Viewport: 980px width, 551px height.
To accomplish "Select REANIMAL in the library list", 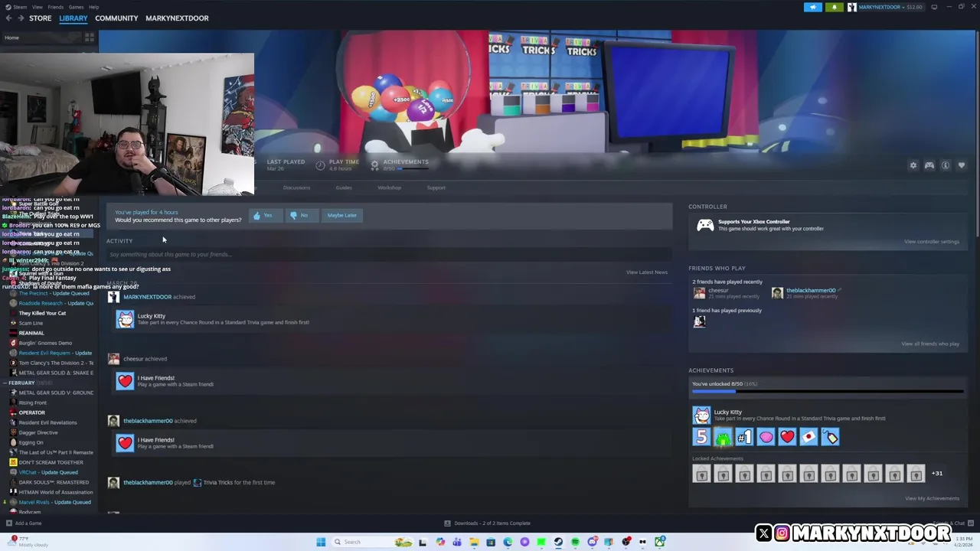I will 31,333.
